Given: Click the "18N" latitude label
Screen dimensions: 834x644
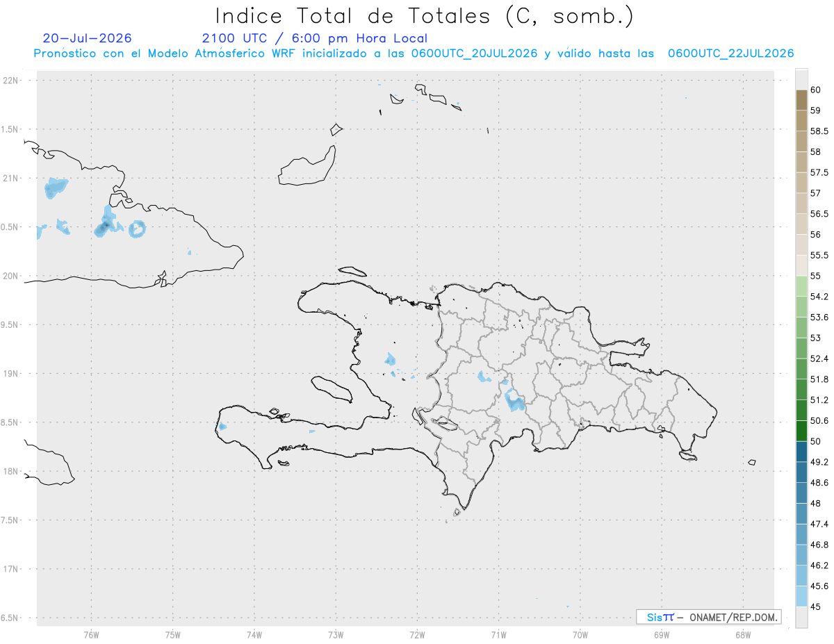Looking at the screenshot, I should click(12, 471).
